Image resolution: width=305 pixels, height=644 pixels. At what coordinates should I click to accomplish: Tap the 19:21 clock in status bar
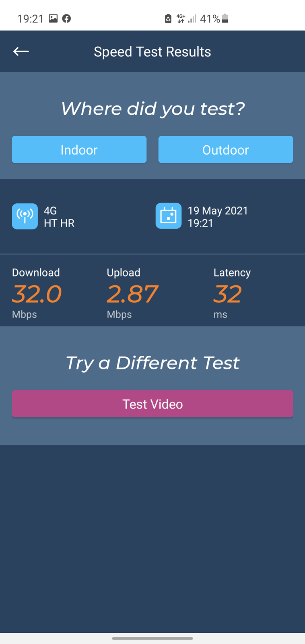[30, 19]
